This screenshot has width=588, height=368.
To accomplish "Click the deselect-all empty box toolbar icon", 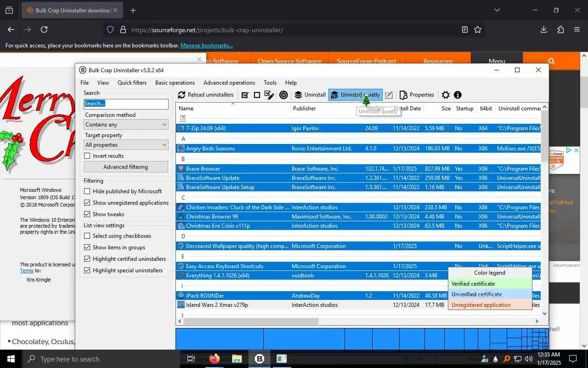I will (257, 95).
